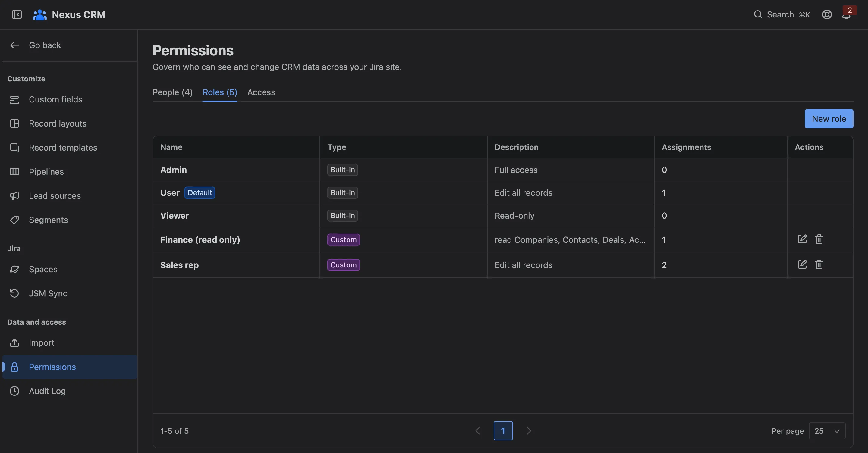This screenshot has width=868, height=453.
Task: Click the 1-5 of 5 count
Action: click(175, 431)
